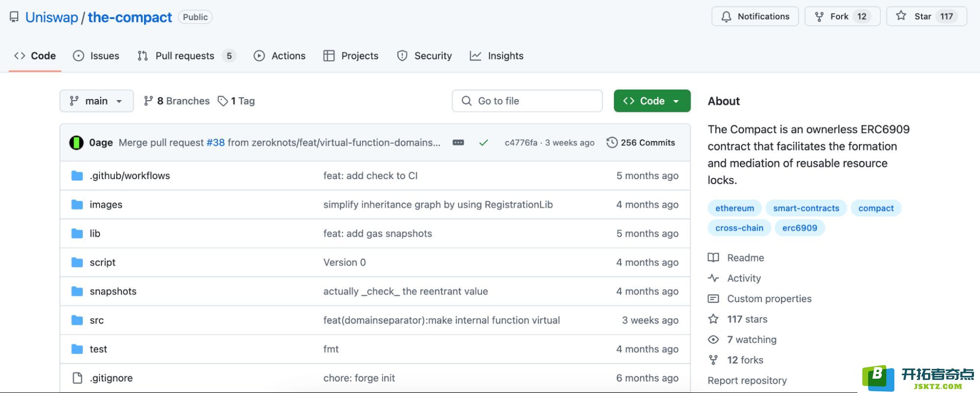Click the Notifications button
Screen dimensions: 980x393
[755, 16]
